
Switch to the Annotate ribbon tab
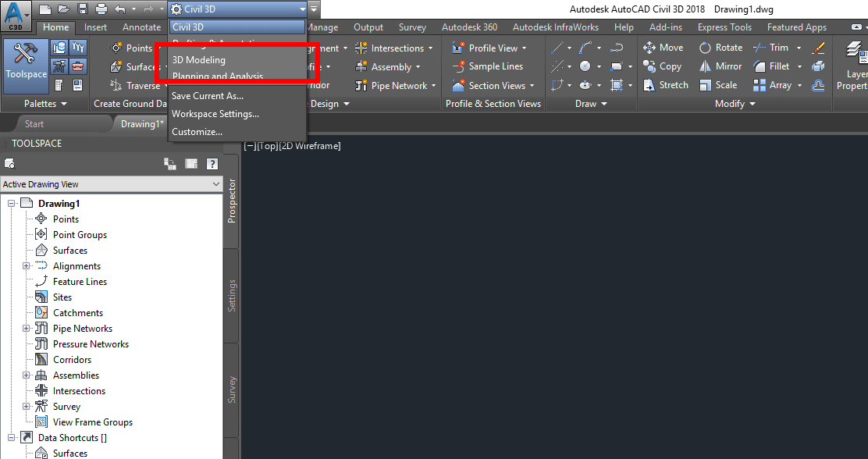pyautogui.click(x=141, y=27)
